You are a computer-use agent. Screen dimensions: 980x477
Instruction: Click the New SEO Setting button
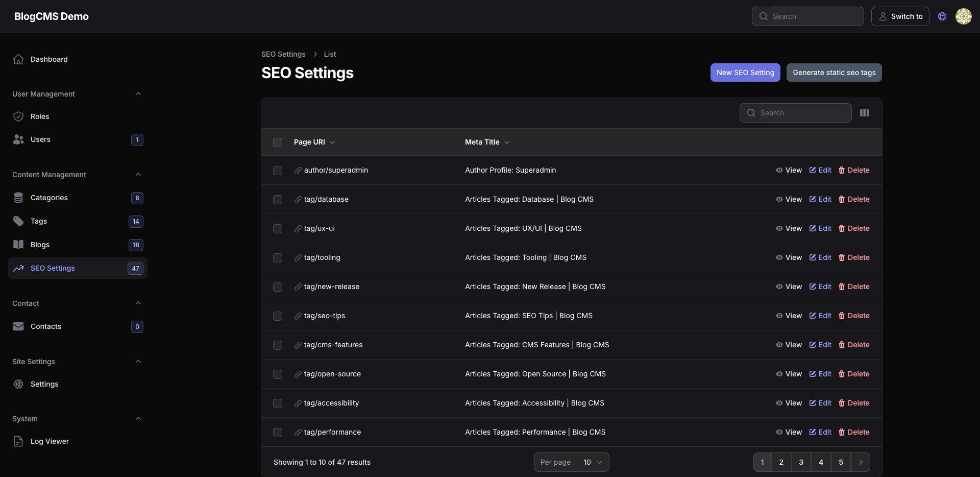pos(745,73)
